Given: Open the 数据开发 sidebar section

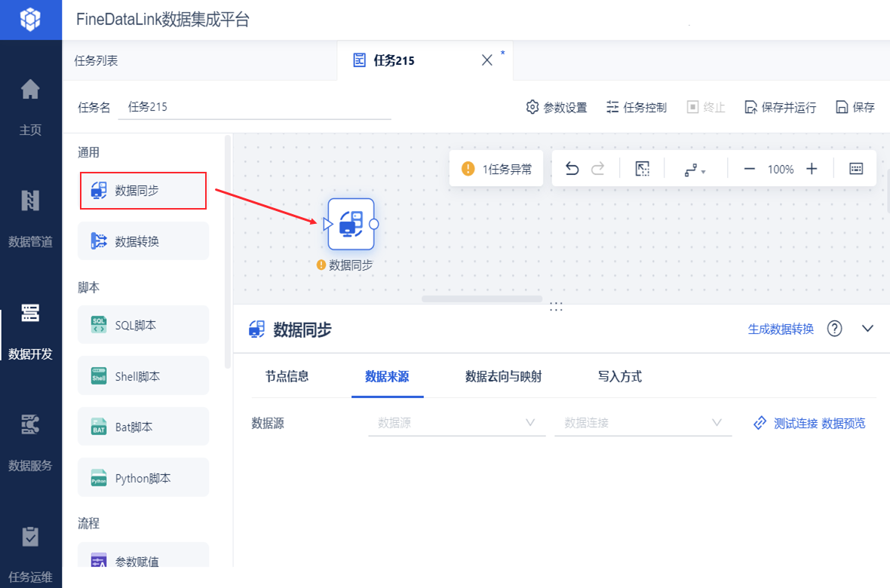Looking at the screenshot, I should click(x=30, y=332).
